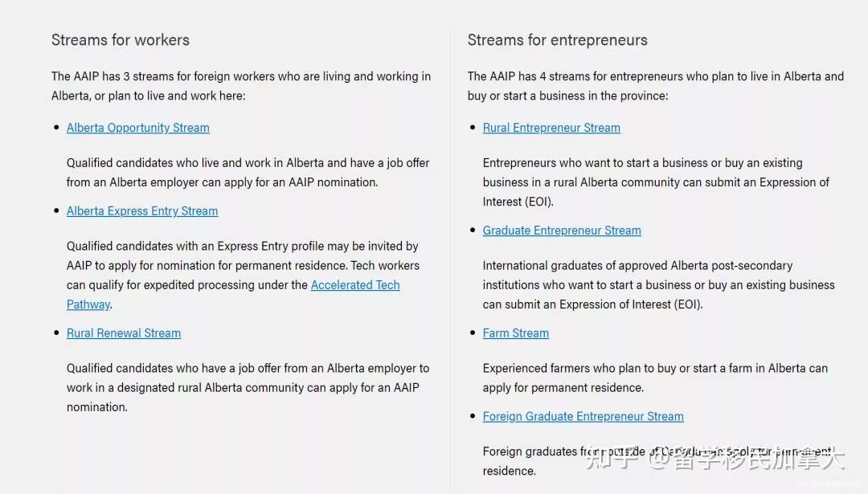Click the 'Streams for workers' heading

coord(121,40)
